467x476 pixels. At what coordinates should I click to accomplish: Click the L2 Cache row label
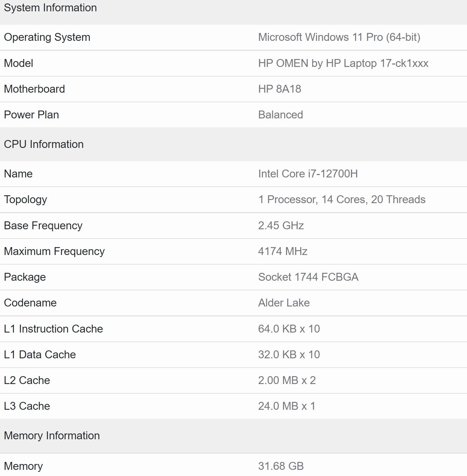click(27, 380)
